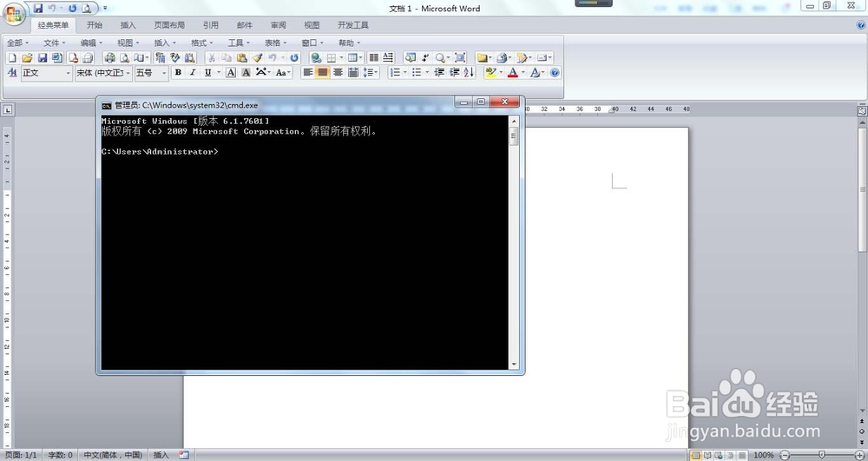868x461 pixels.
Task: Click the cmd window scroll down arrow
Action: [514, 364]
